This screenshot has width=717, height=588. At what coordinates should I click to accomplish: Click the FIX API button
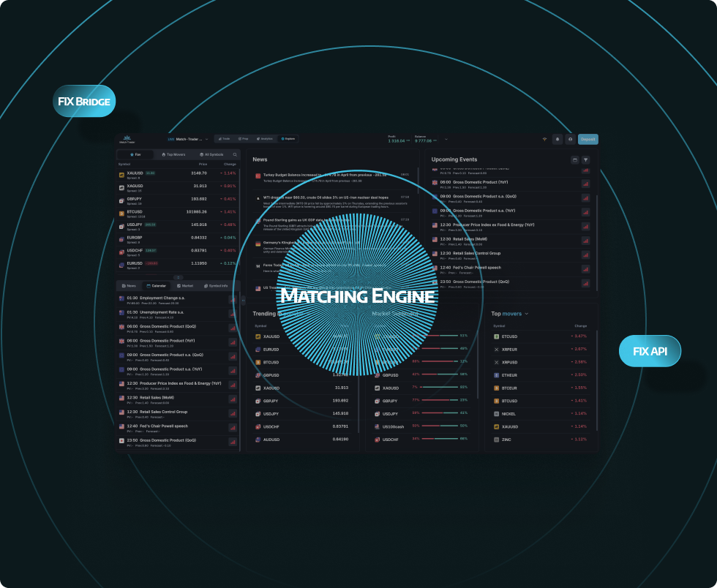tap(650, 351)
